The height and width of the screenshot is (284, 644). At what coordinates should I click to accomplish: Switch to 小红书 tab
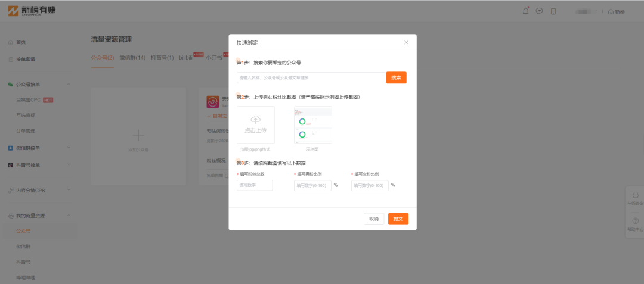click(x=214, y=58)
